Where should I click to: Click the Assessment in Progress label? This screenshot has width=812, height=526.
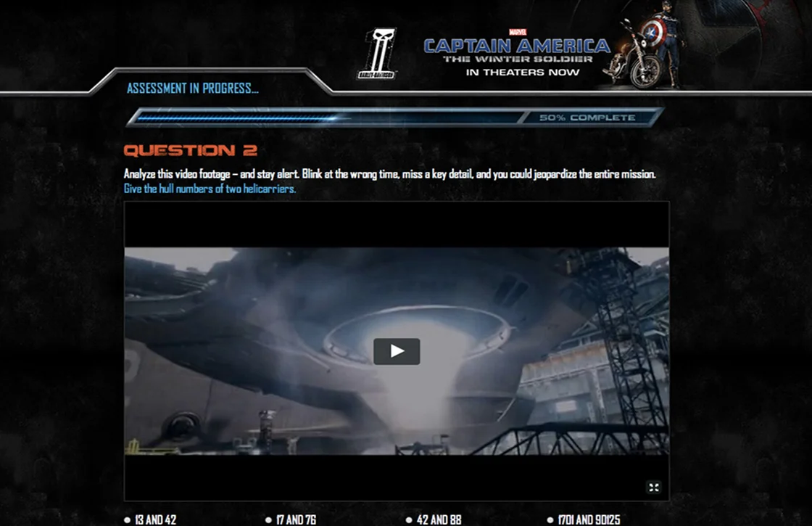click(193, 88)
